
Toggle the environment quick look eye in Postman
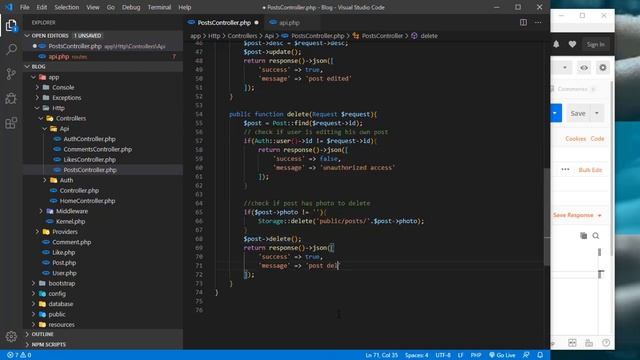[x=584, y=68]
